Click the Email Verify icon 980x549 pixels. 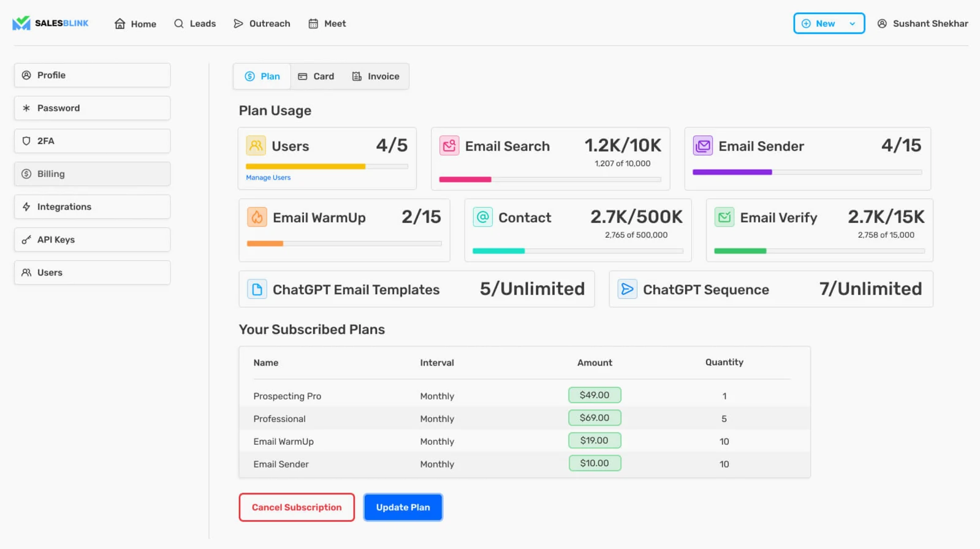click(x=724, y=217)
